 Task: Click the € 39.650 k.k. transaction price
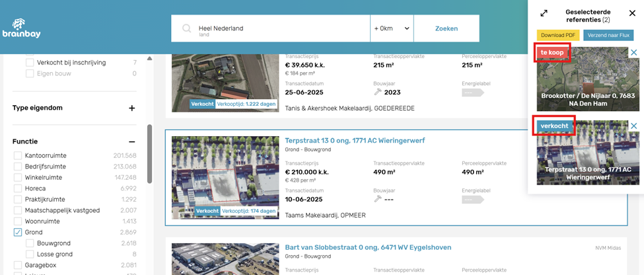point(304,65)
